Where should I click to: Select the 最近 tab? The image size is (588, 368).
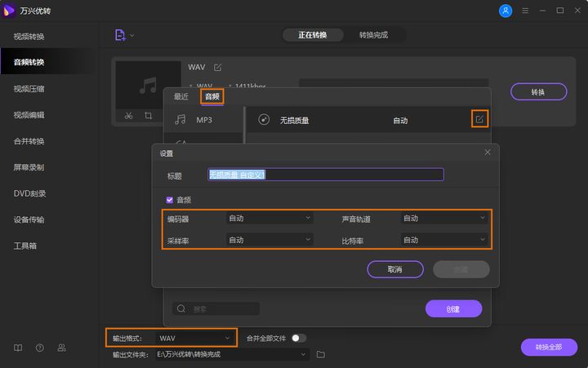point(181,96)
